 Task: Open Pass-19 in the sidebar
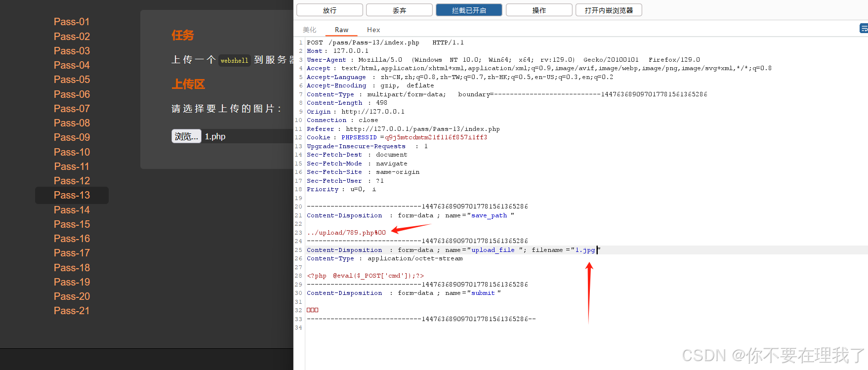(72, 282)
